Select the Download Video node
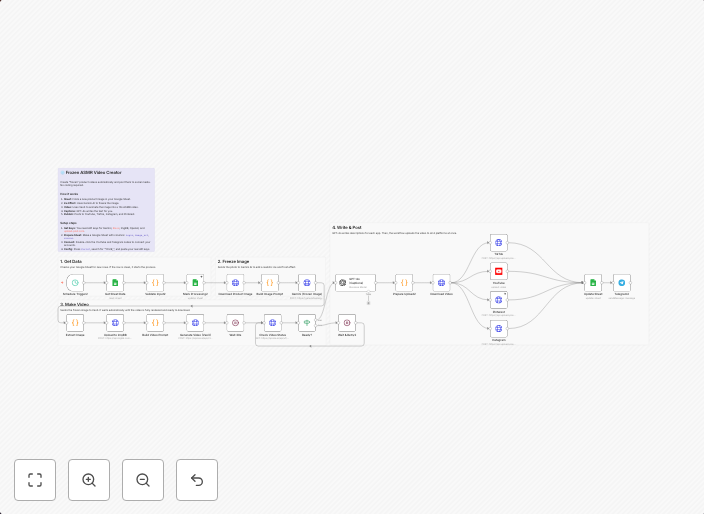704x514 pixels. pos(441,283)
